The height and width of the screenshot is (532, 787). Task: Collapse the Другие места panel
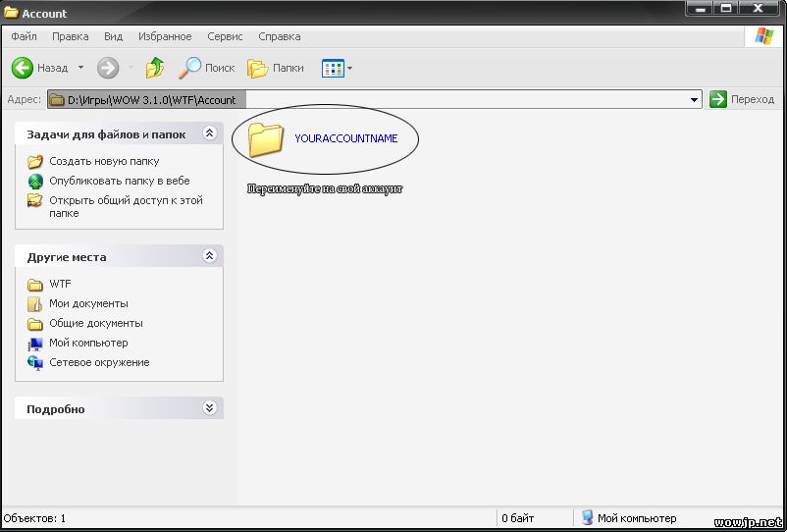coord(209,256)
